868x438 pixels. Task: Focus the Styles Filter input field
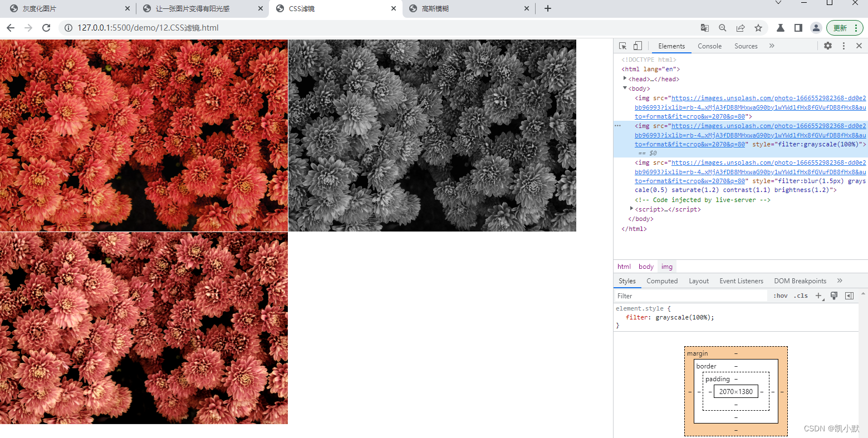(691, 296)
